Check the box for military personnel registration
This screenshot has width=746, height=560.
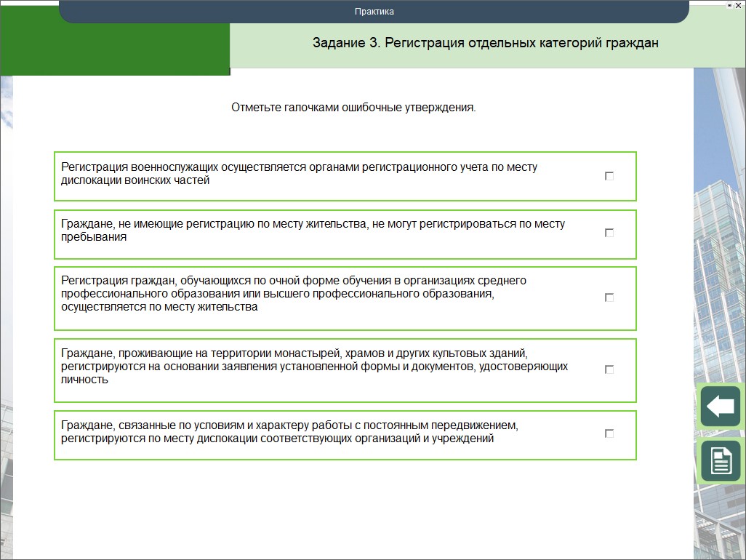609,176
